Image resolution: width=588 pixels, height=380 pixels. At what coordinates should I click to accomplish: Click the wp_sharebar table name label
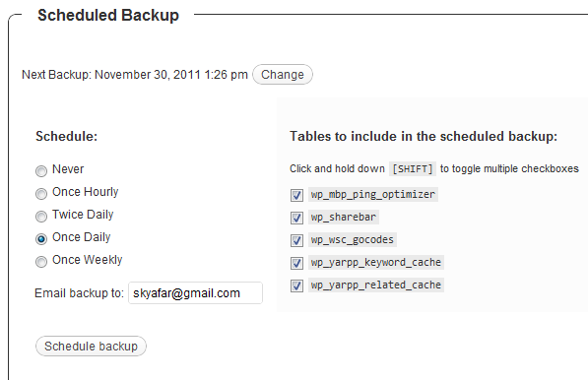pyautogui.click(x=344, y=217)
